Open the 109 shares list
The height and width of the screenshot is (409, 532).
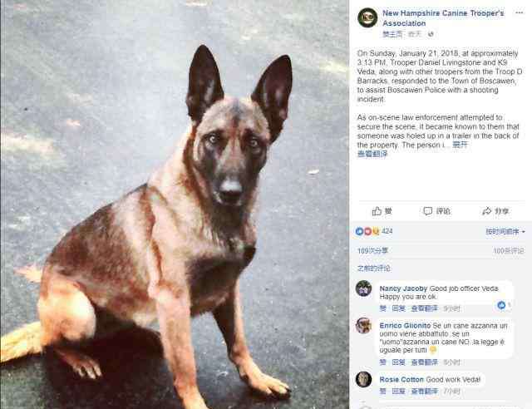tap(372, 250)
